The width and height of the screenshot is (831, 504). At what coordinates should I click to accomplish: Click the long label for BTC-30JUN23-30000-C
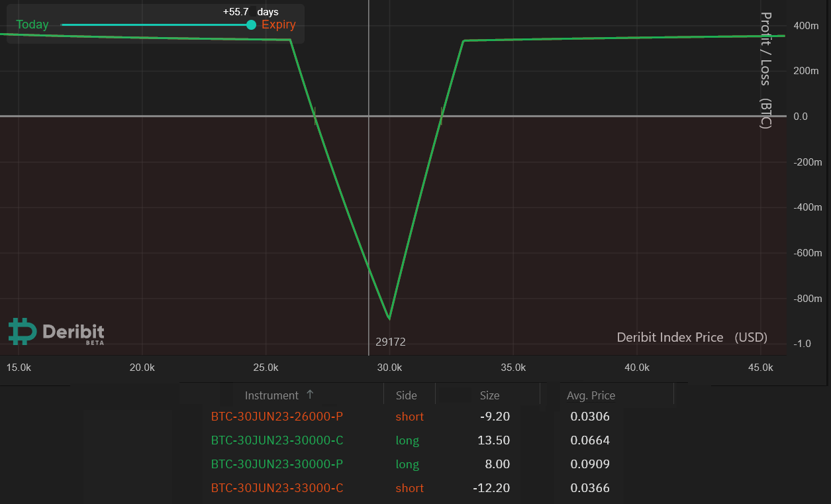[x=407, y=440]
